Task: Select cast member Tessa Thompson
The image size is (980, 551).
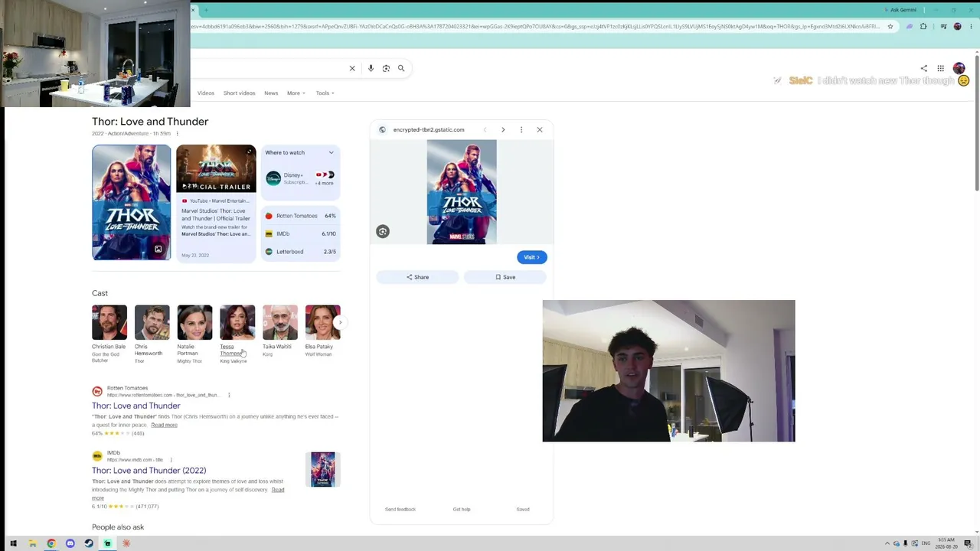Action: [237, 334]
